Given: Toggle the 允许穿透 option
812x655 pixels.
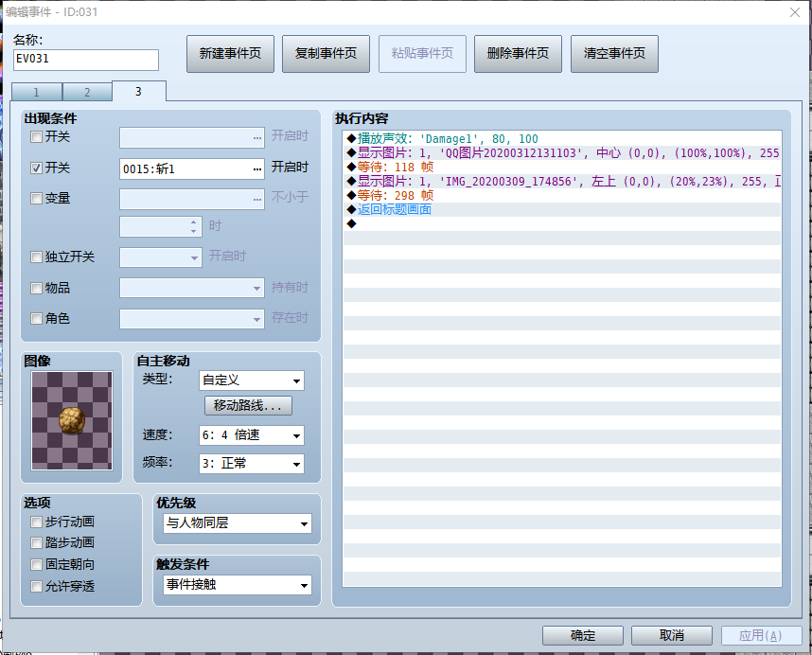Looking at the screenshot, I should point(36,586).
